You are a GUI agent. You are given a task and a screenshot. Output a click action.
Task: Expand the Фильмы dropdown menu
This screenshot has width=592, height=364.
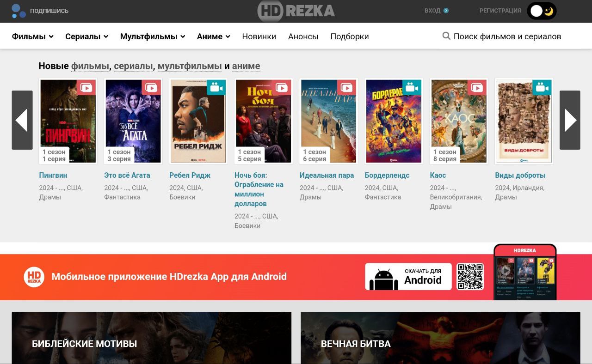(32, 36)
